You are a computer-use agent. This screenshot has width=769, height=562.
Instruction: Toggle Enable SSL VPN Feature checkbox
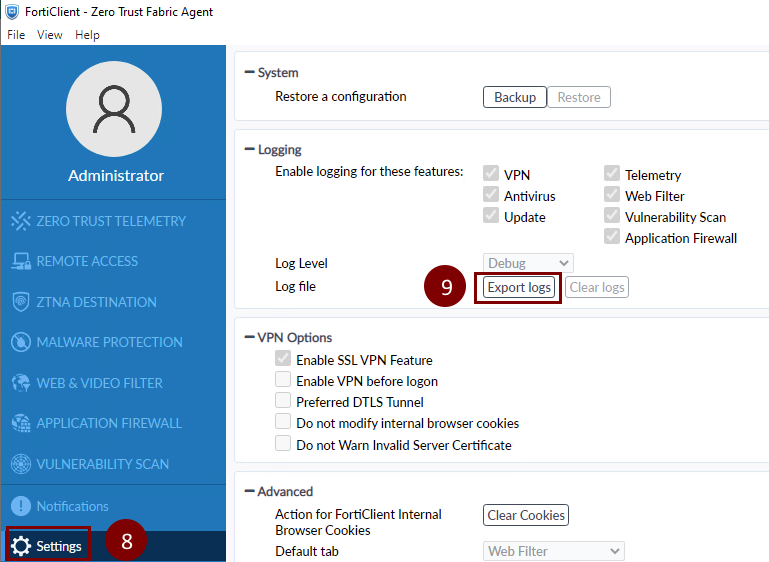tap(283, 358)
